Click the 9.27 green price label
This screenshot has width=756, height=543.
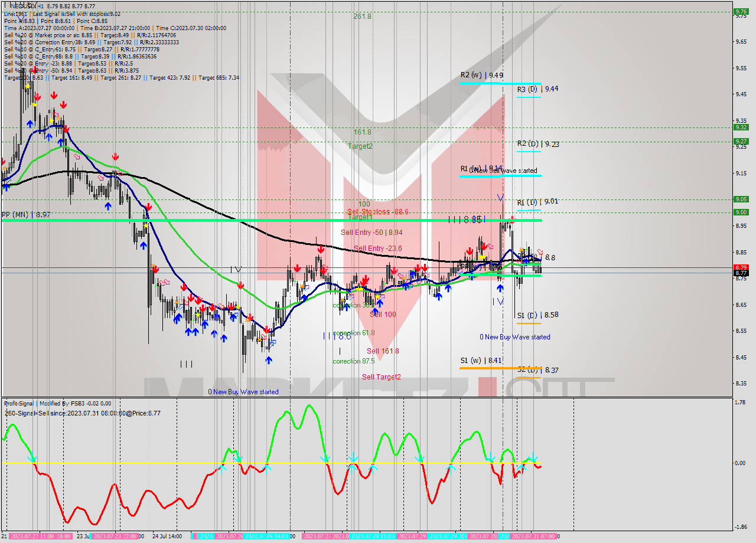[741, 141]
